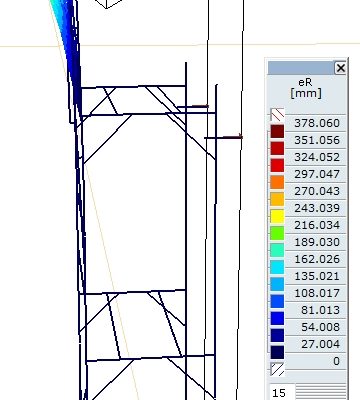
Task: Select the dark red 378.060 color swatch
Action: pos(277,131)
